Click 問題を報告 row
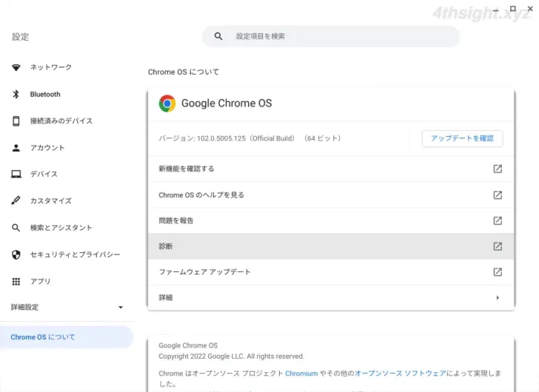This screenshot has height=392, width=539. 331,220
